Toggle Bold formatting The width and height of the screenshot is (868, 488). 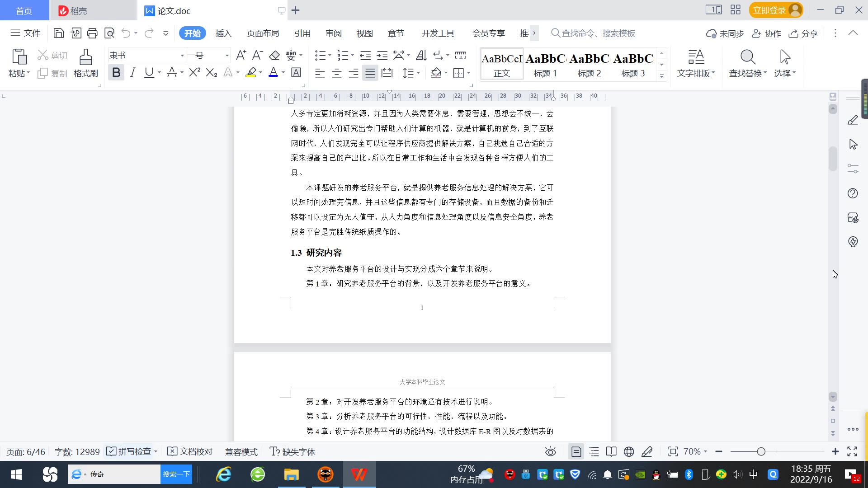[x=116, y=72]
